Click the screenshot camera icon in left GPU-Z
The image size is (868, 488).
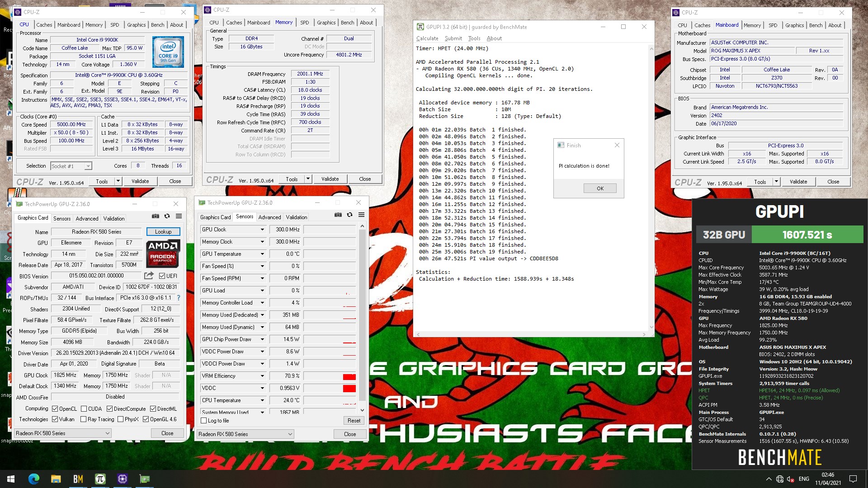pos(155,216)
